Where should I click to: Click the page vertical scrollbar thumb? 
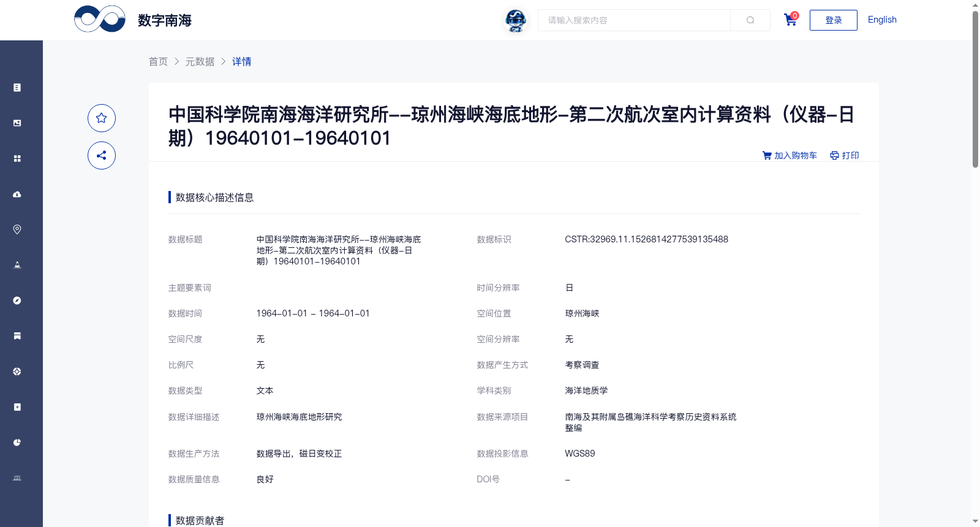tap(975, 89)
